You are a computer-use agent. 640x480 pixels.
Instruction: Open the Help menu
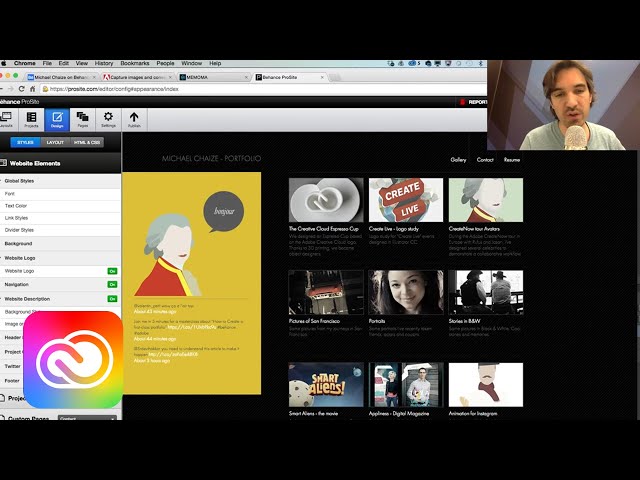(215, 63)
